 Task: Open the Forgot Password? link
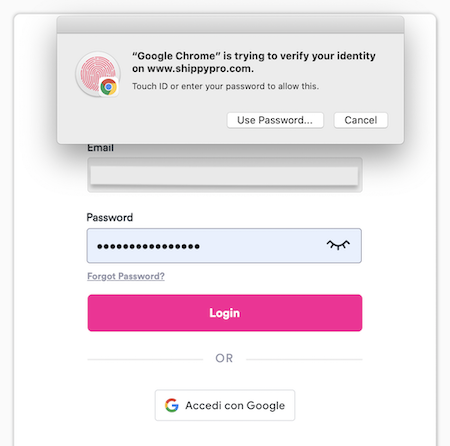(126, 276)
